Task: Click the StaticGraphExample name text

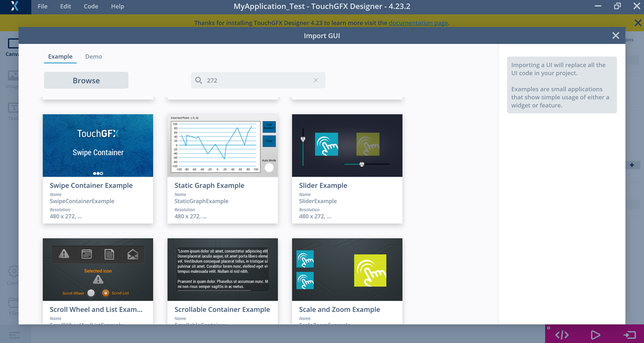Action: [x=202, y=201]
